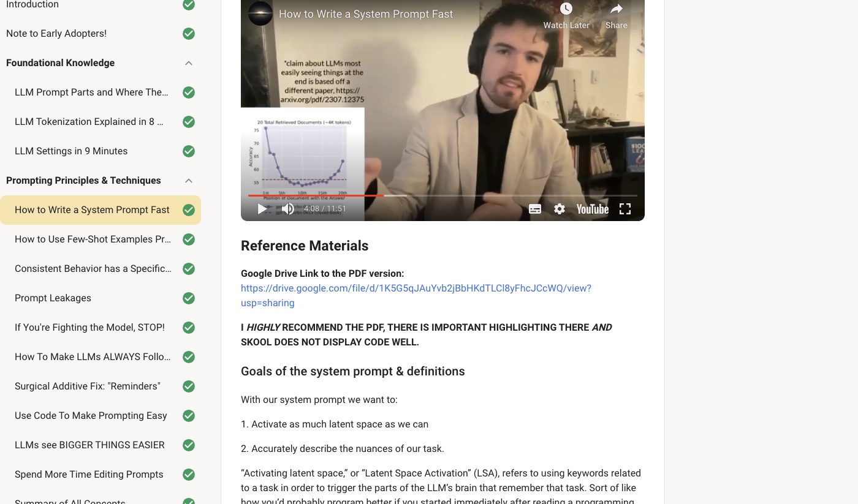Screen dimensions: 858x504
Task: Open the Google Drive PDF link
Action: pyautogui.click(x=416, y=295)
